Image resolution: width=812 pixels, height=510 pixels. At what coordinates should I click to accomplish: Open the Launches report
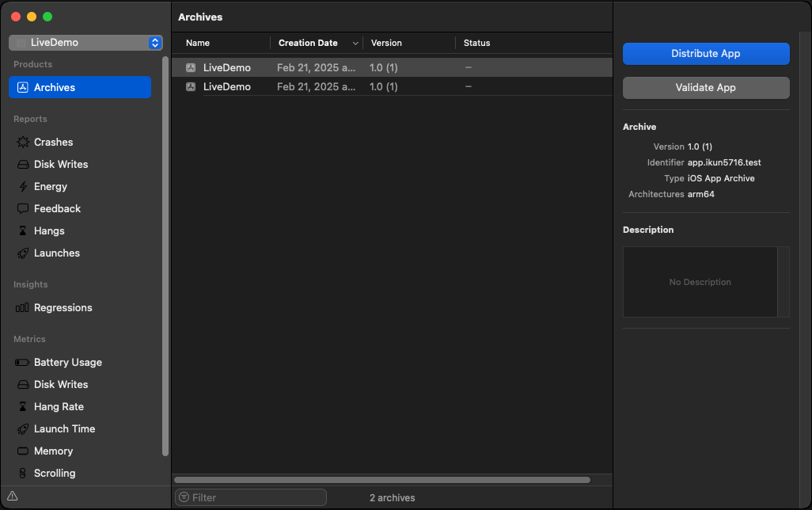coord(56,253)
